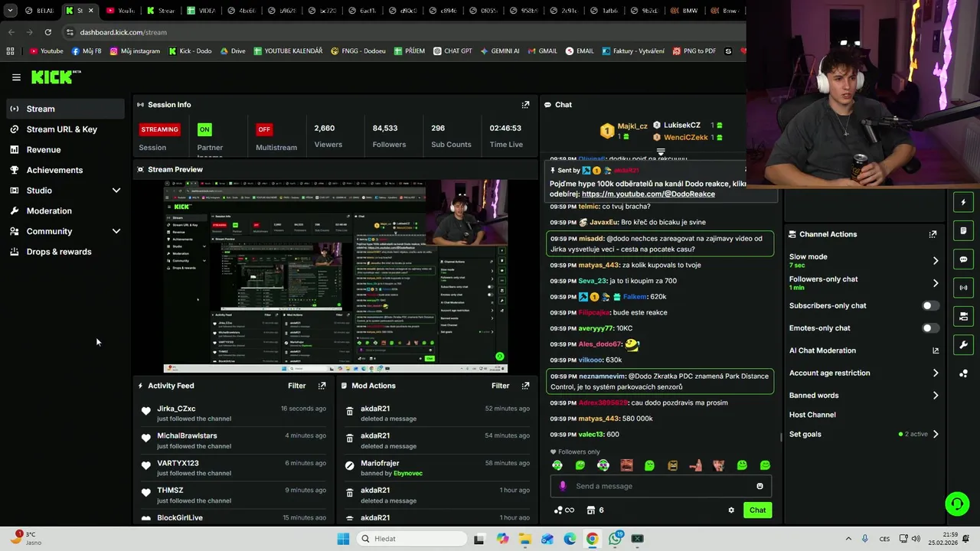Open Banned words settings arrow
Screen dimensions: 980x551
(x=936, y=396)
